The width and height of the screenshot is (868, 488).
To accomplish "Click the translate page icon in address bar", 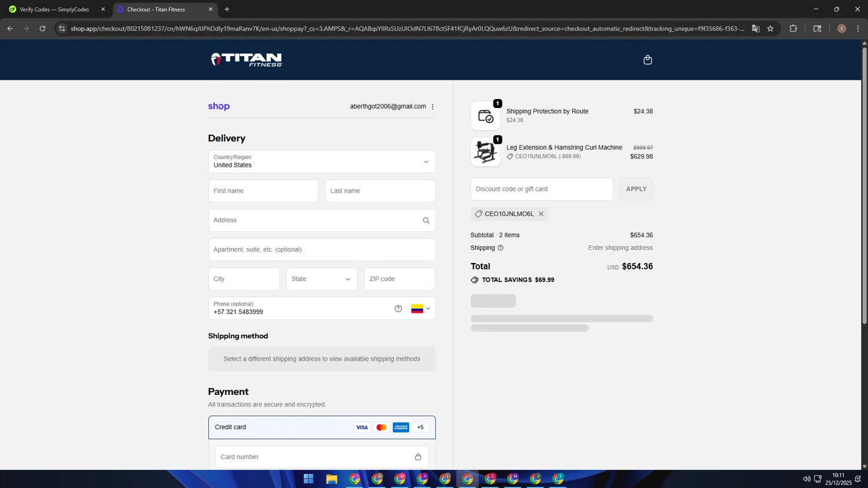I will [x=756, y=28].
